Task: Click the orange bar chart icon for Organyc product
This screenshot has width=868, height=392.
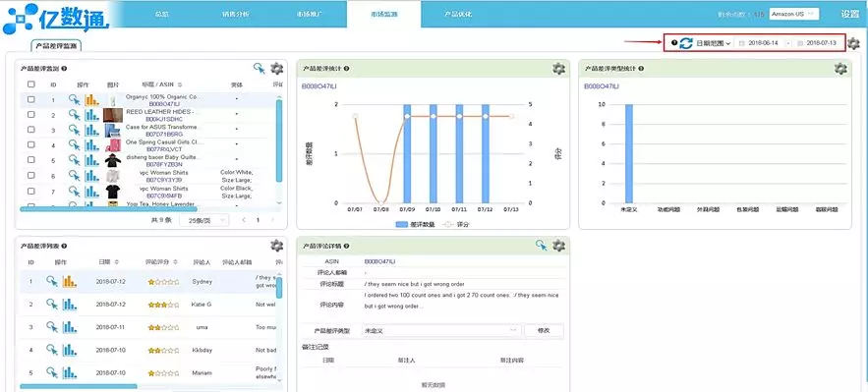Action: pos(91,100)
